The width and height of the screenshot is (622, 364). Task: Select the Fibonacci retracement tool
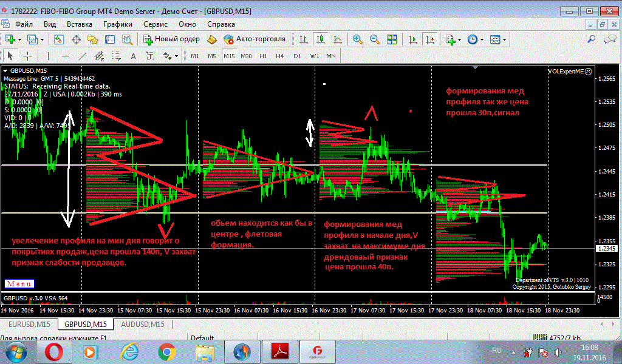click(116, 56)
